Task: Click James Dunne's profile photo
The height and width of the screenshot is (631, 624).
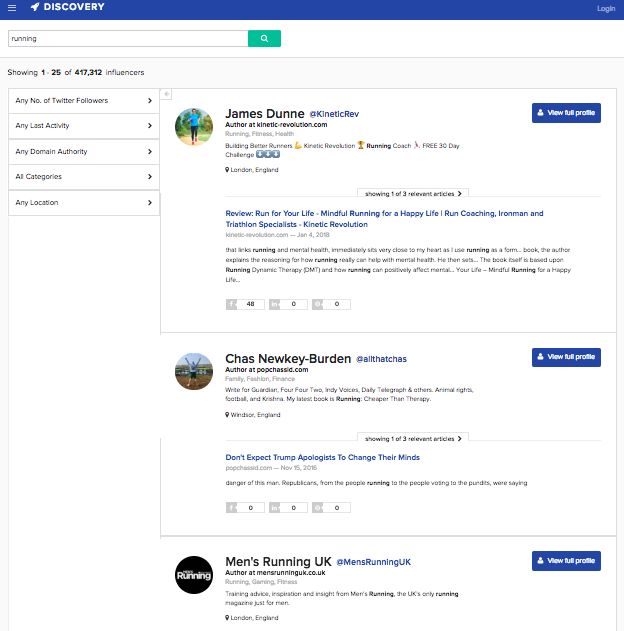Action: coord(194,127)
